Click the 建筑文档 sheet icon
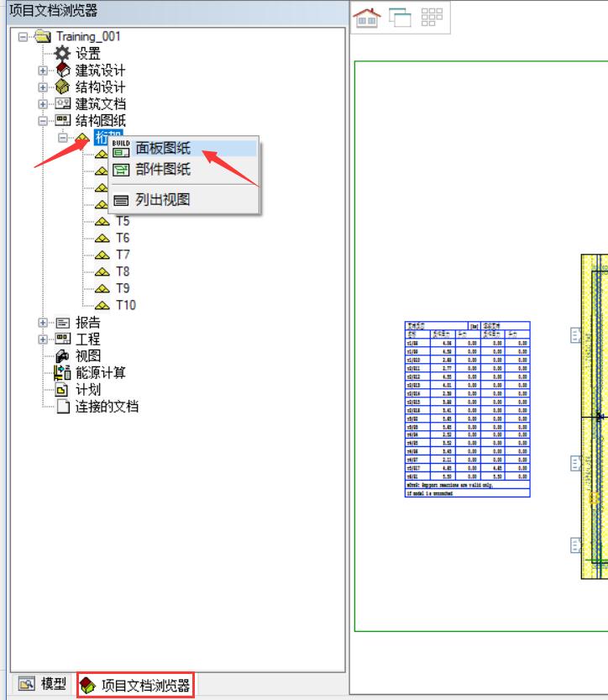608x700 pixels. (x=63, y=104)
